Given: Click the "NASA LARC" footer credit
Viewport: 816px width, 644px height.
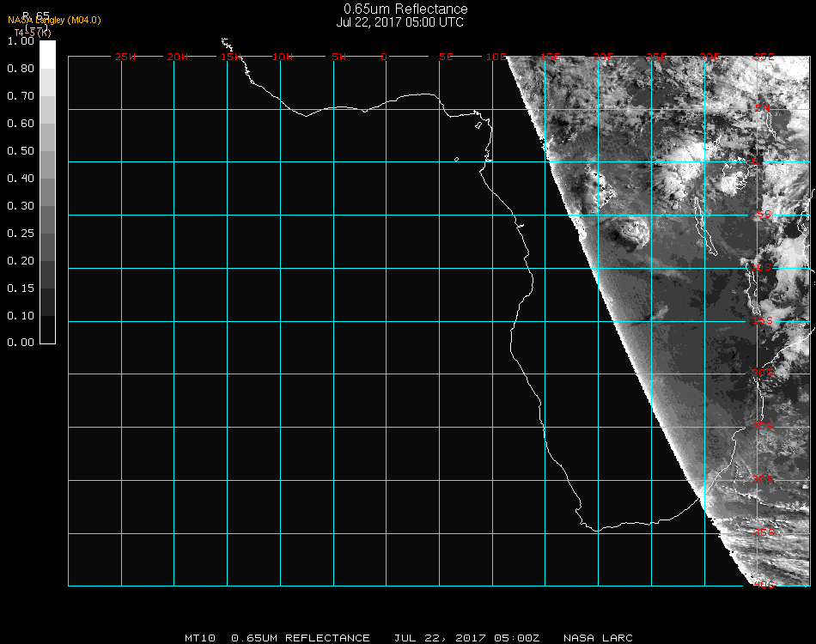Looking at the screenshot, I should coord(599,638).
